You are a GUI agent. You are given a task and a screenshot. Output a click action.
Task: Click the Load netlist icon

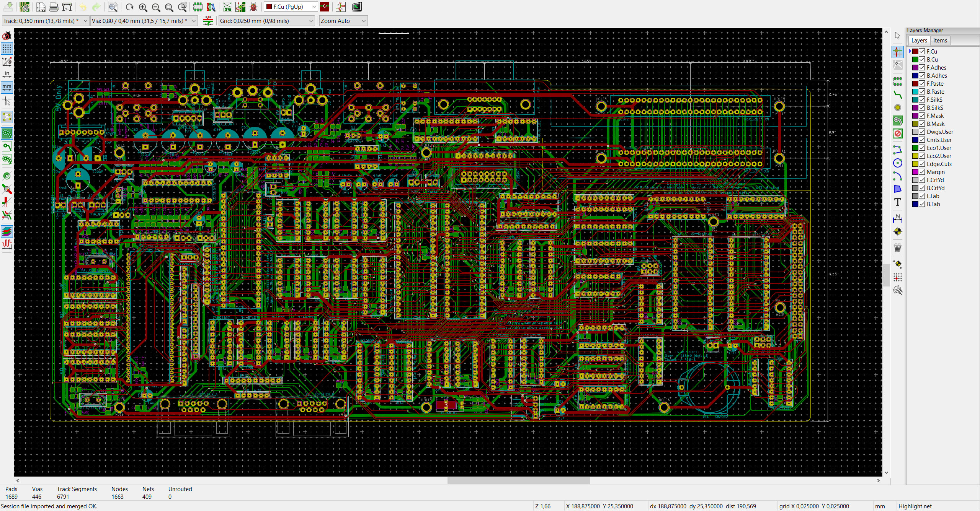pos(227,7)
